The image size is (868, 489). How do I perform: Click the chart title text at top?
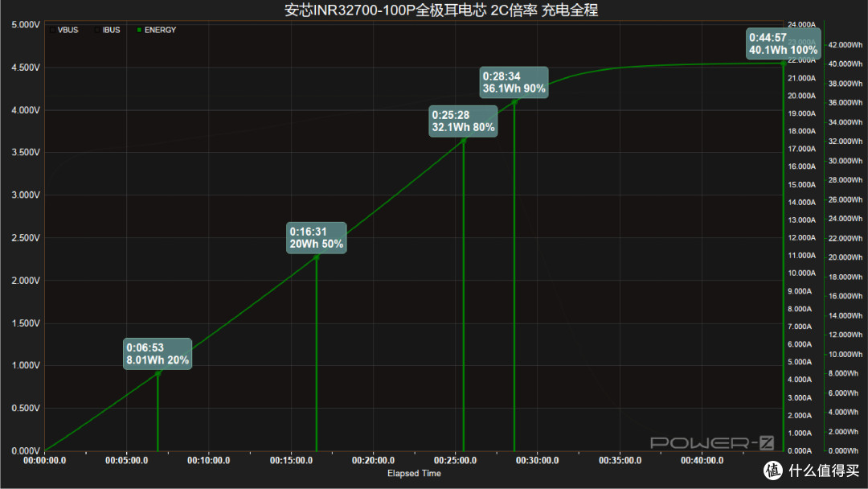[x=441, y=10]
